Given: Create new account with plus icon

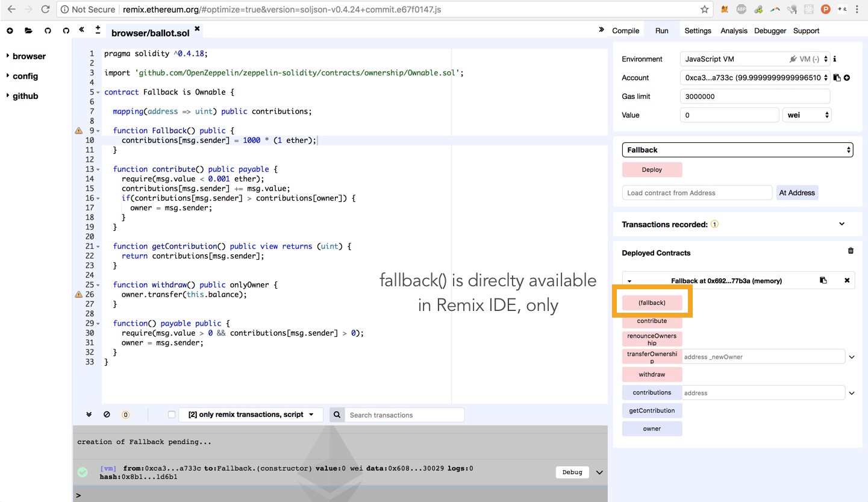Looking at the screenshot, I should coord(847,78).
